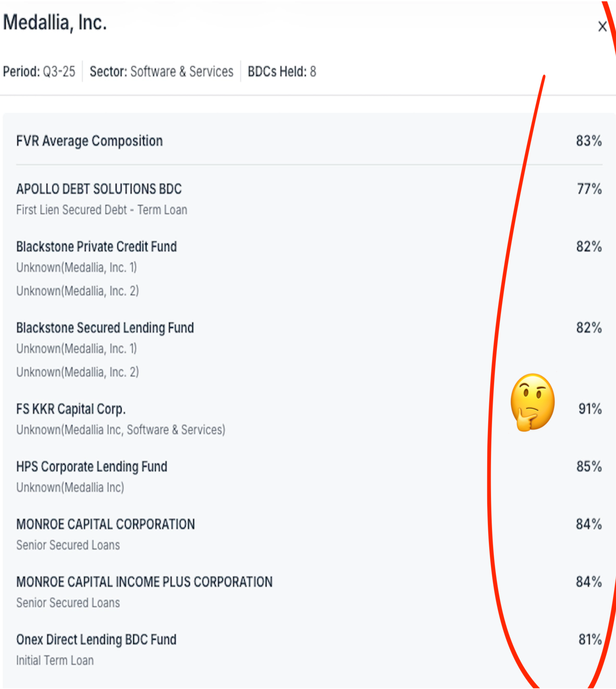Open FS KKR Capital Corp. entry
The width and height of the screenshot is (616, 689).
(71, 409)
